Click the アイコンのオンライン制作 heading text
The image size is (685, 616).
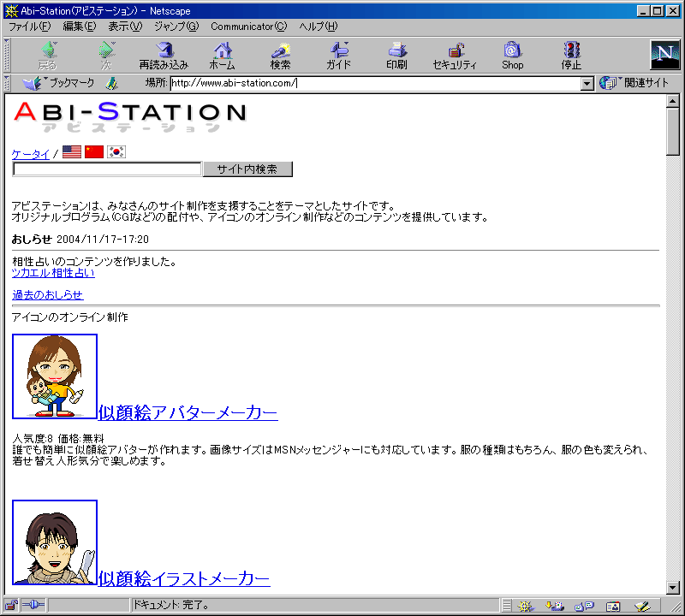pos(70,317)
